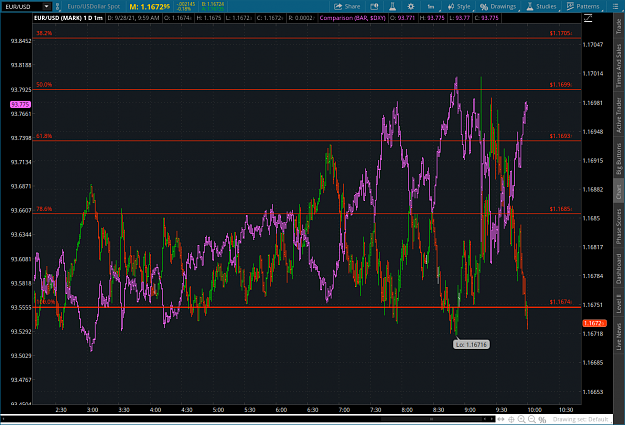The width and height of the screenshot is (625, 425).
Task: Open chart settings gear icon
Action: click(x=411, y=6)
